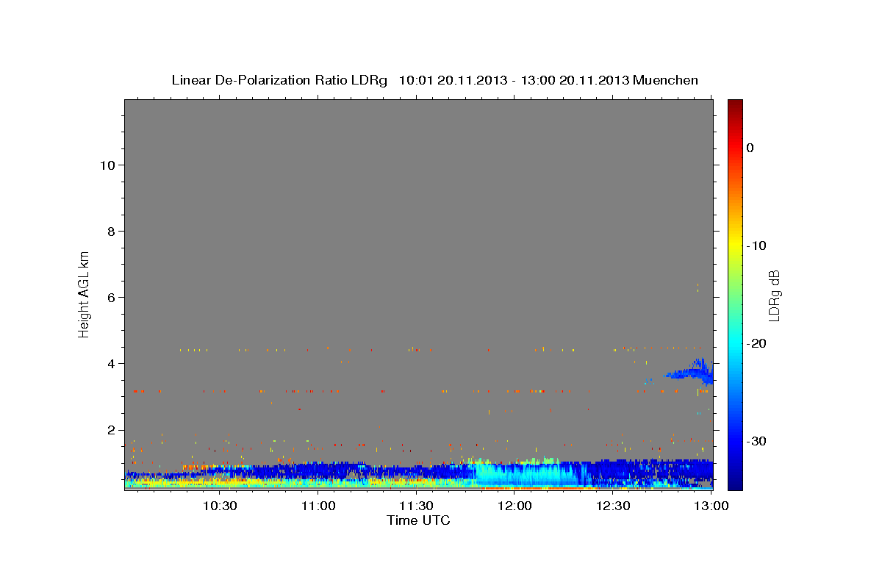The height and width of the screenshot is (588, 882).
Task: Click the colorbar value -20
Action: tap(756, 343)
